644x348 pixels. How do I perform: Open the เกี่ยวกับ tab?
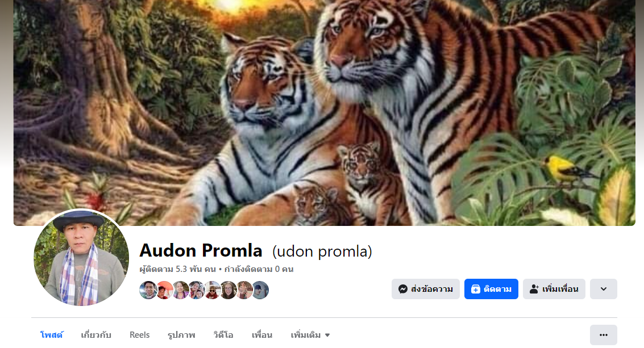(x=96, y=335)
